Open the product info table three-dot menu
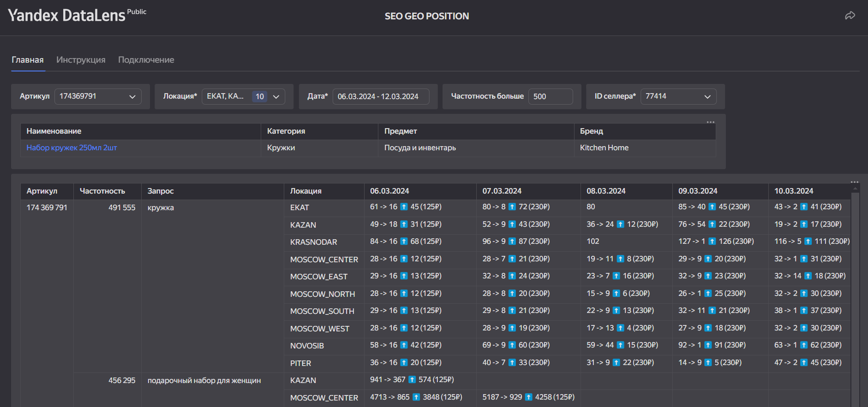The height and width of the screenshot is (407, 868). pyautogui.click(x=711, y=122)
